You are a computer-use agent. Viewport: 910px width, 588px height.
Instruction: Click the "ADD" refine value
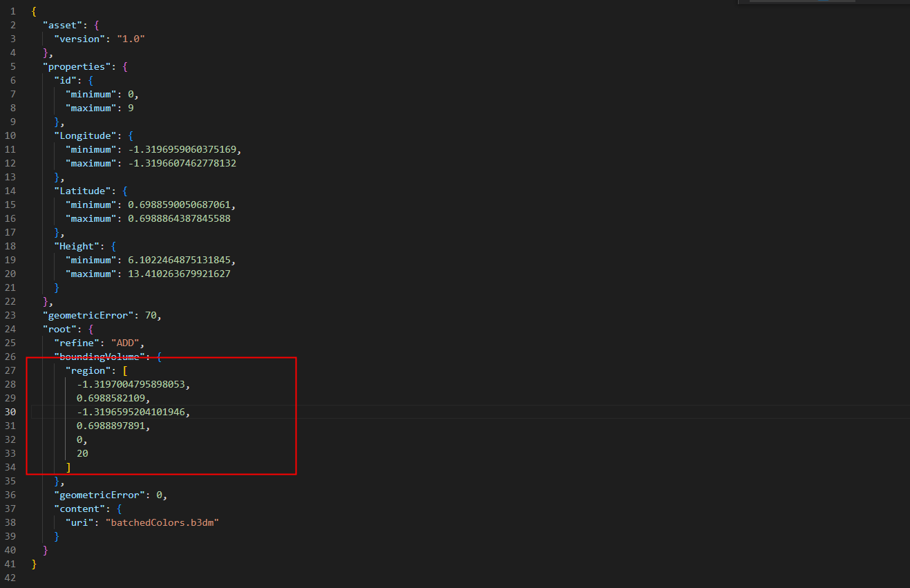click(126, 343)
